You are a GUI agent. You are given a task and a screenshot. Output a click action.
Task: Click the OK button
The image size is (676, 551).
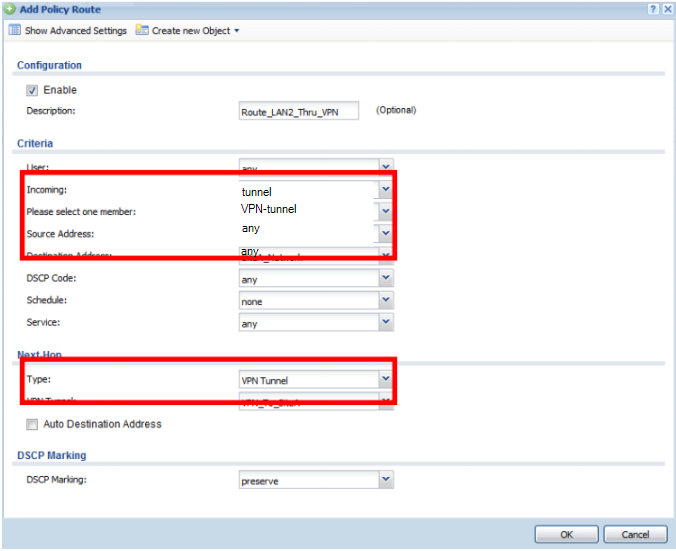[565, 534]
